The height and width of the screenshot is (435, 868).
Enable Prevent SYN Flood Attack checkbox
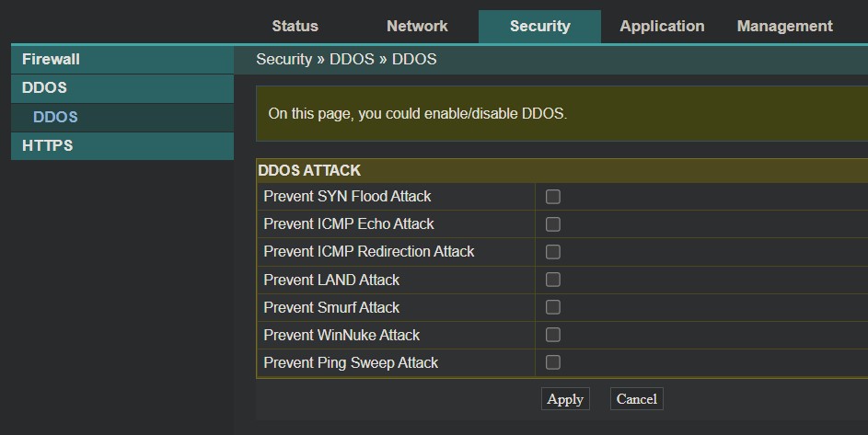[x=553, y=197]
